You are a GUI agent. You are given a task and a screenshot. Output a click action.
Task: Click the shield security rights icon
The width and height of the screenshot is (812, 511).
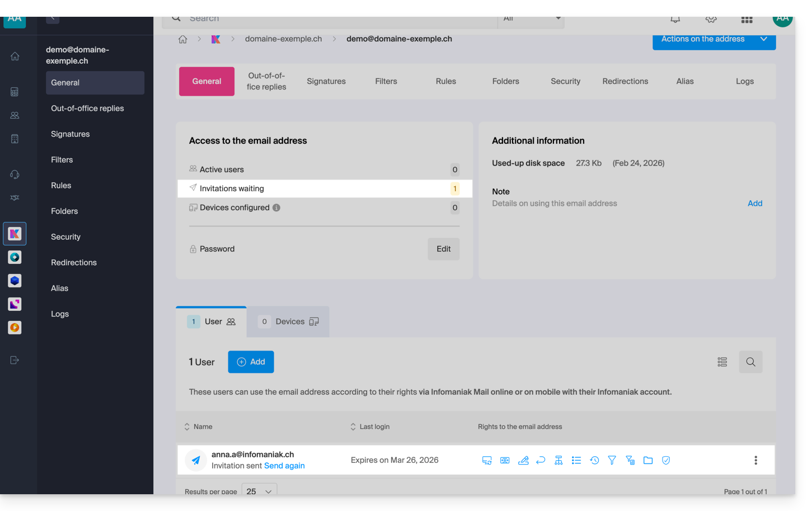pyautogui.click(x=666, y=460)
